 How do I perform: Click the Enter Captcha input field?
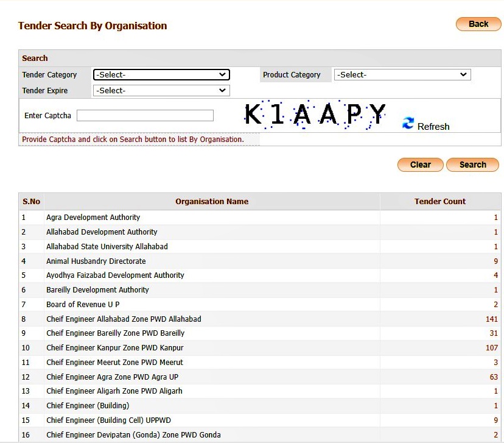point(145,116)
